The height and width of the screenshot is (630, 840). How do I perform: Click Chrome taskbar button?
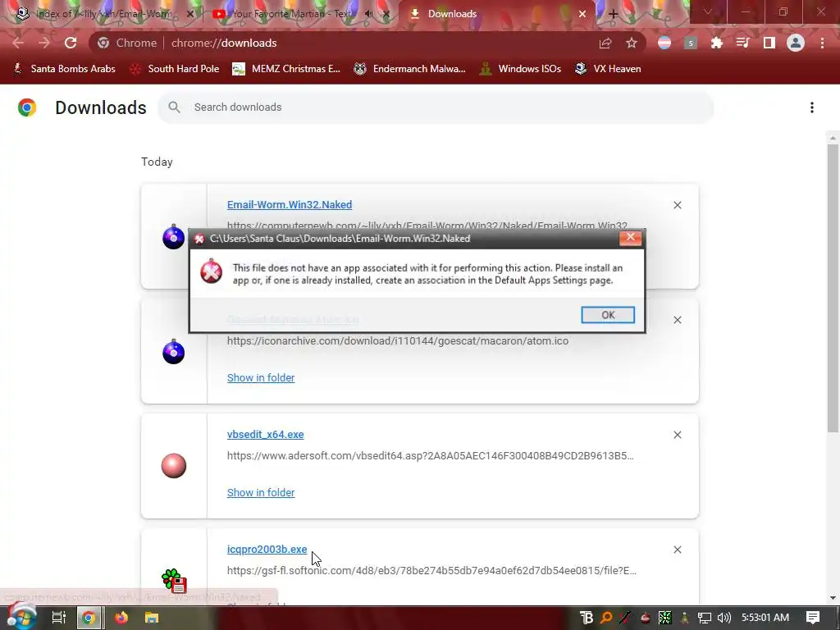coord(89,618)
